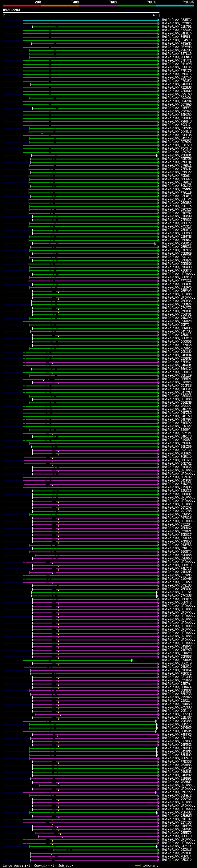Open hit UniRef100_B4FWI0
The width and height of the screenshot is (197, 868).
click(176, 33)
